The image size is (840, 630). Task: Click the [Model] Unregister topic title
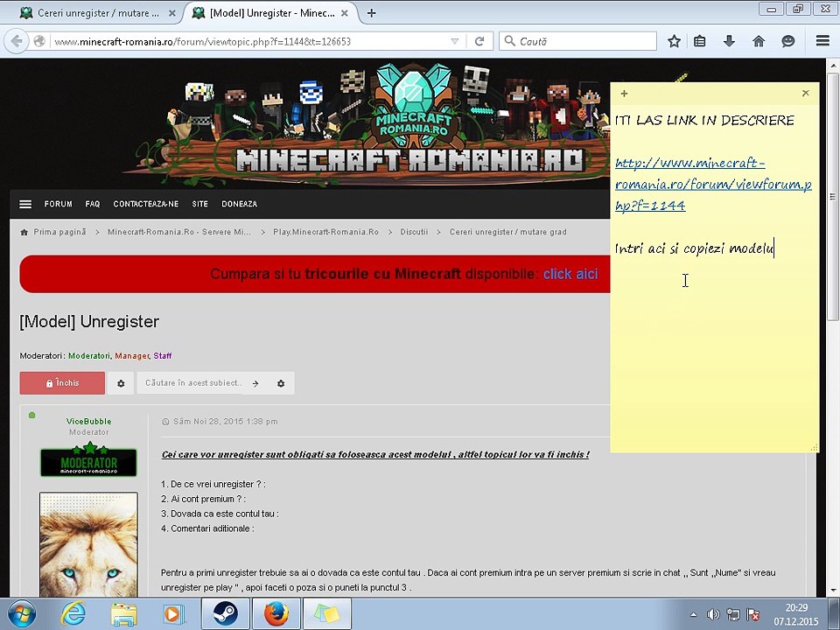[89, 321]
